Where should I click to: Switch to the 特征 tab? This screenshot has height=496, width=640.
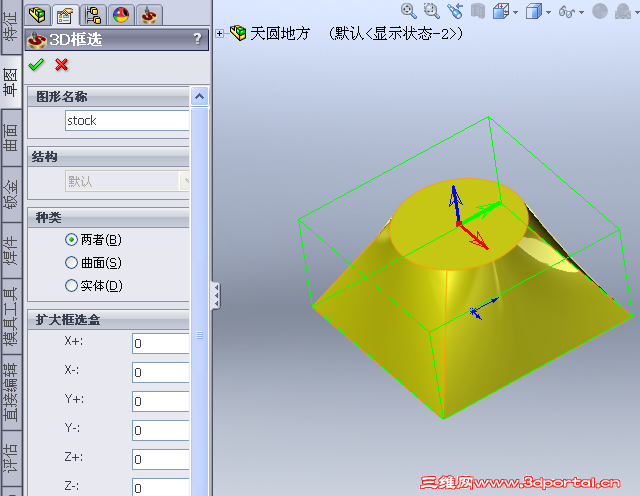coord(11,27)
